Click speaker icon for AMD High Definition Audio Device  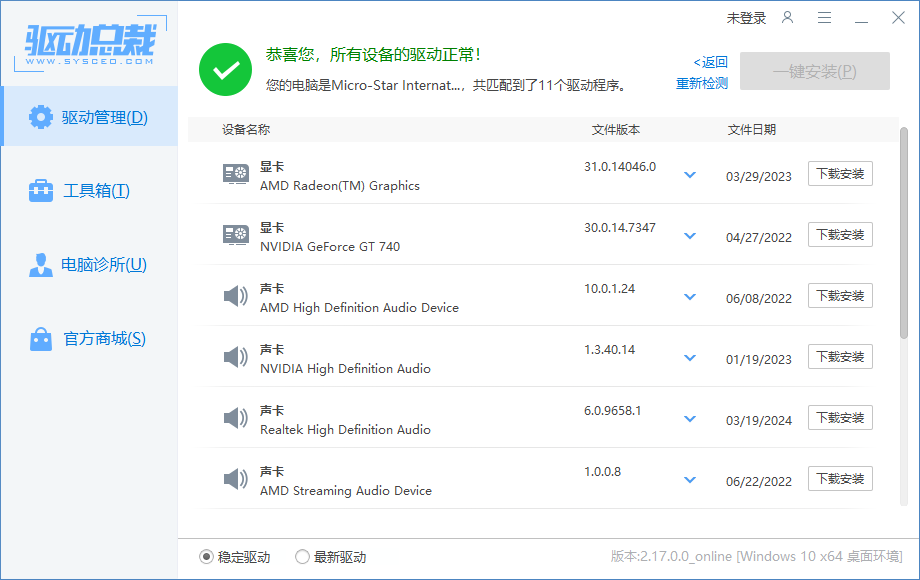point(236,296)
